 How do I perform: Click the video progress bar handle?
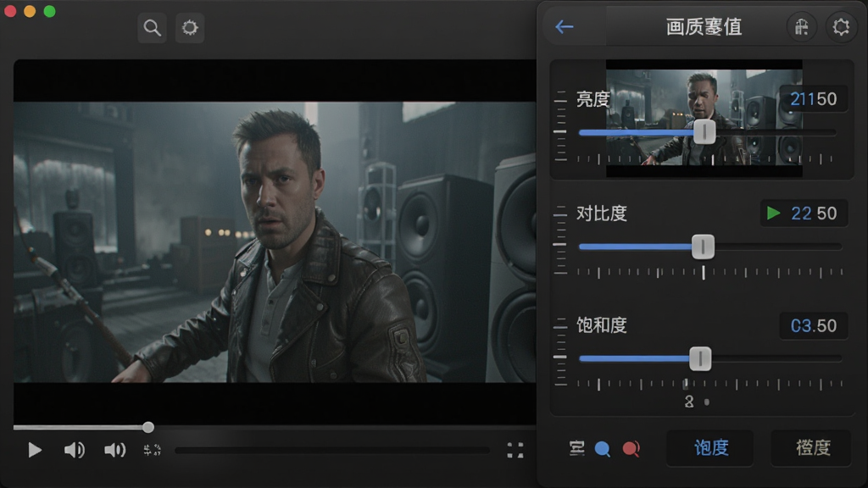[147, 427]
